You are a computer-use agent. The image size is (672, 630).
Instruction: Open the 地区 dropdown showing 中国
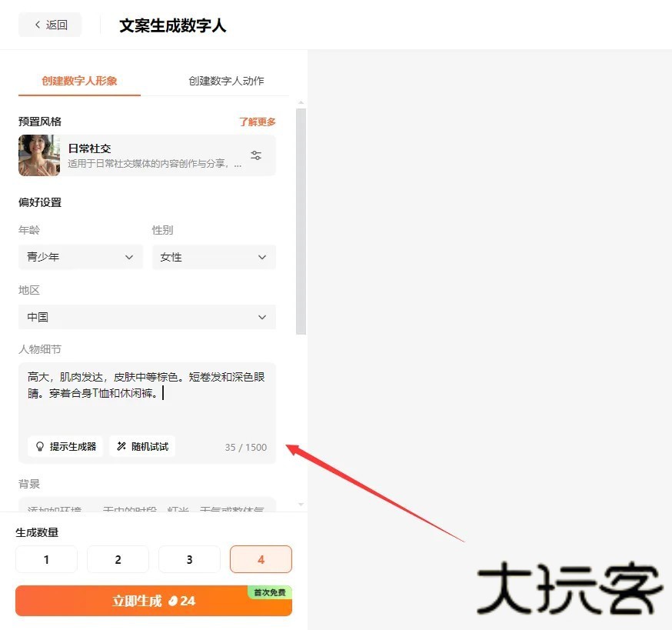pyautogui.click(x=146, y=317)
